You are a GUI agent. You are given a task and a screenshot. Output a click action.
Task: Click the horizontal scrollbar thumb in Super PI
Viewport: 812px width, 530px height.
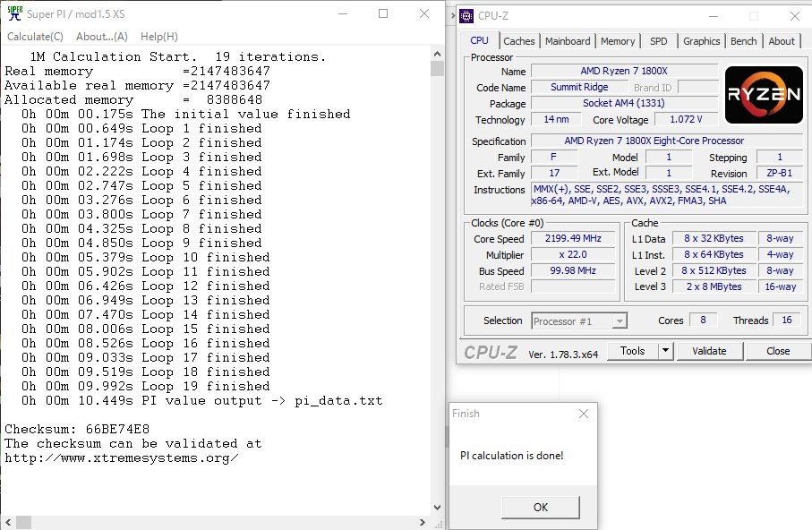[23, 522]
